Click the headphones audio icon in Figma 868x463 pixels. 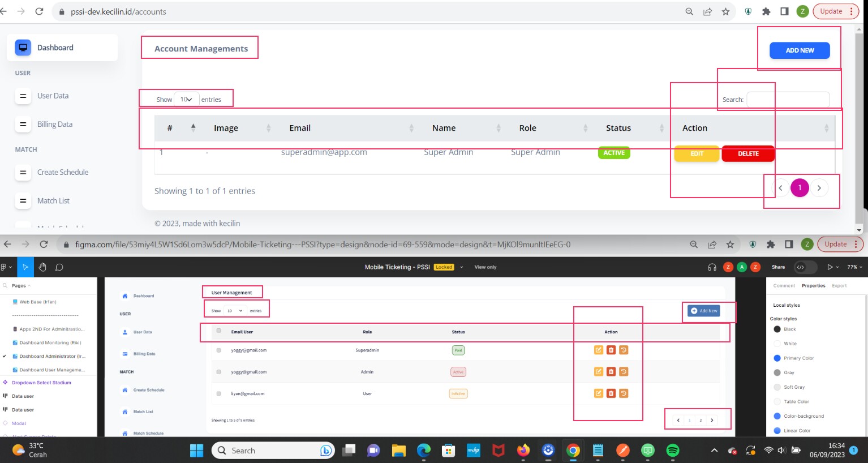coord(712,267)
